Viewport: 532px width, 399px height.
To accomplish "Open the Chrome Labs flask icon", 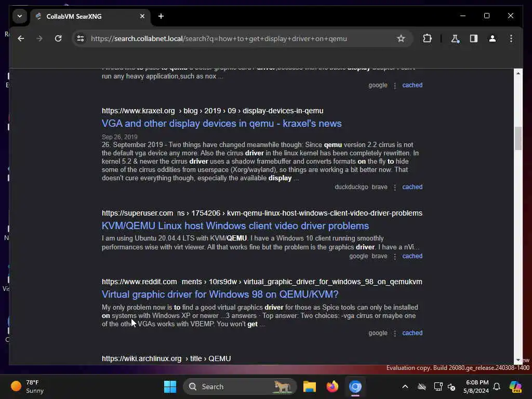I will (455, 38).
